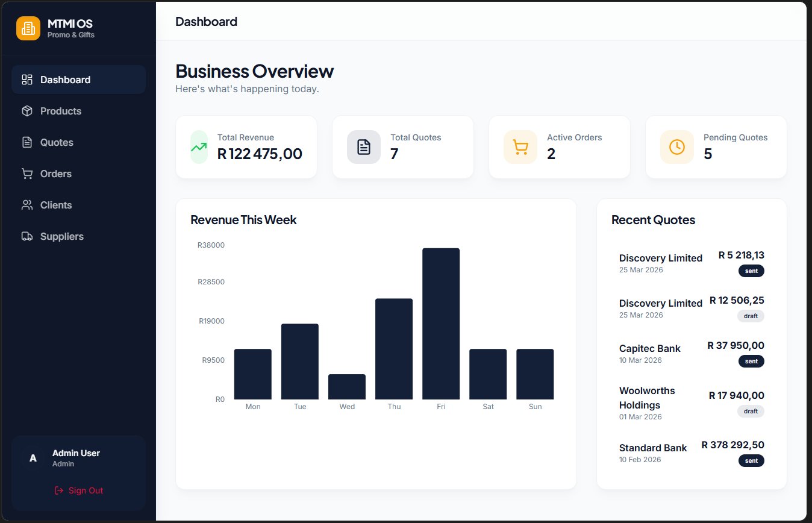Image resolution: width=812 pixels, height=523 pixels.
Task: Click the Admin User avatar
Action: [x=33, y=458]
